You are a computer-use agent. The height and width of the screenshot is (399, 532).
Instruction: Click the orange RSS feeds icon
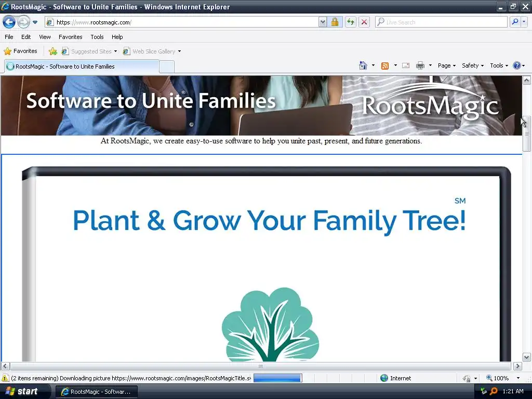[x=385, y=66]
